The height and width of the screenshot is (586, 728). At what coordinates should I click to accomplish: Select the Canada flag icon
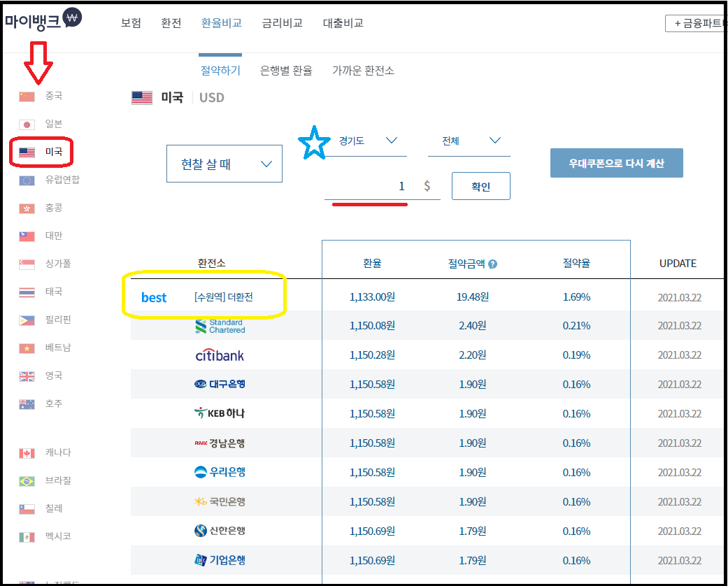27,452
